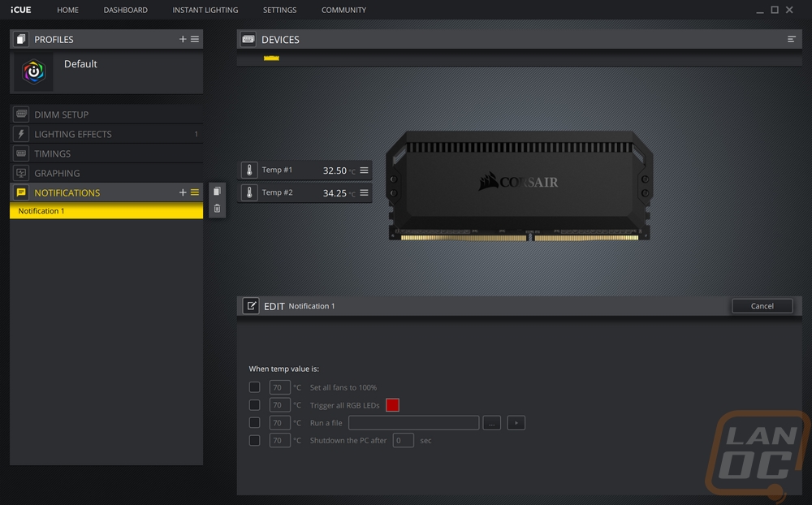The height and width of the screenshot is (505, 812).
Task: Open Temp #2 sensor options menu
Action: (x=364, y=192)
